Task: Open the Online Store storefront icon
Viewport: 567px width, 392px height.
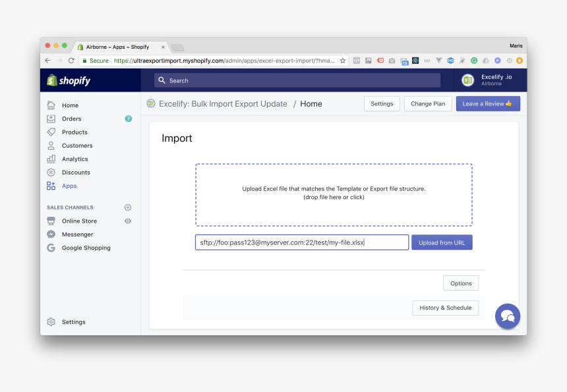Action: (51, 221)
